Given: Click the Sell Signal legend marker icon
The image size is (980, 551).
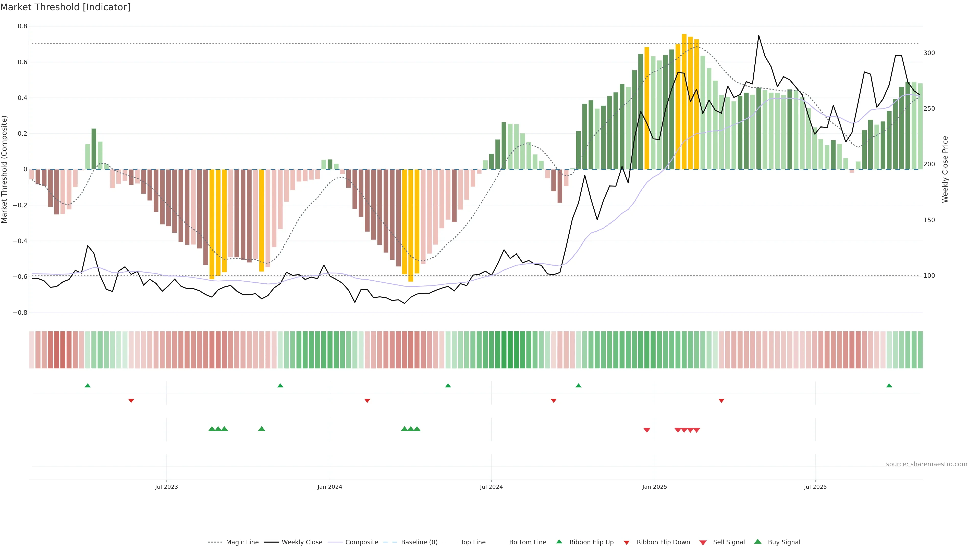Looking at the screenshot, I should point(703,542).
